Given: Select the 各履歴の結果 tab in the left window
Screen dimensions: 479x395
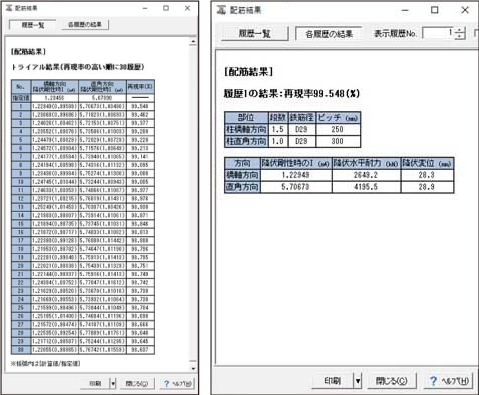Looking at the screenshot, I should pyautogui.click(x=85, y=25).
